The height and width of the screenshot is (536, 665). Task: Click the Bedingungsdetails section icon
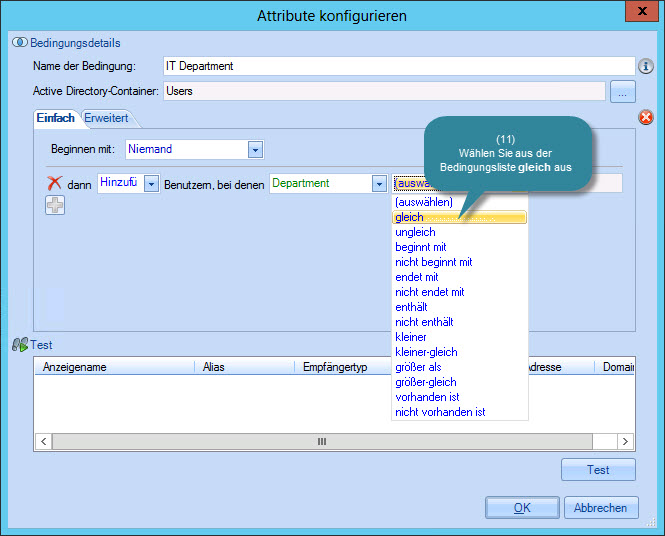pyautogui.click(x=20, y=42)
